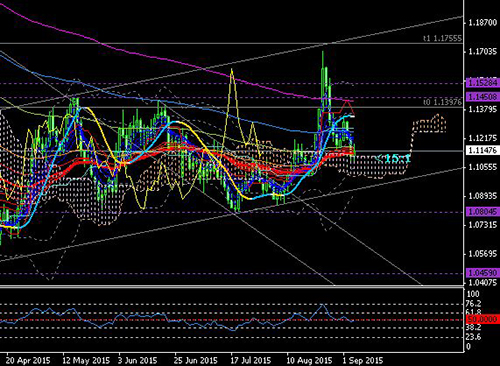
Task: Click the 1.12175 price axis value
Action: tap(483, 138)
